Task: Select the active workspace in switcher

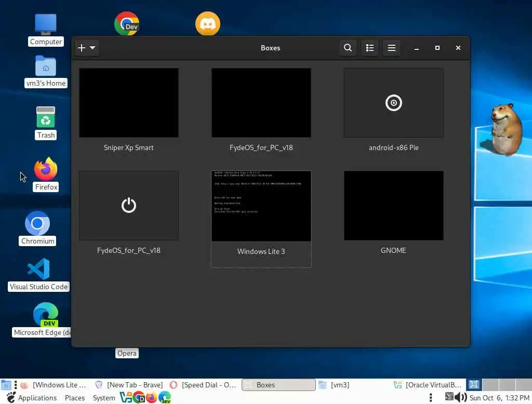Action: [474, 385]
